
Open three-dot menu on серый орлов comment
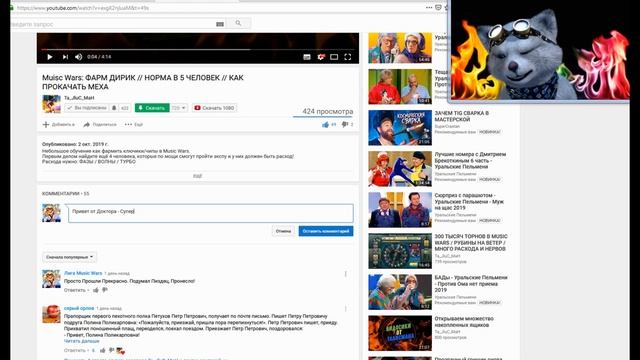point(346,309)
